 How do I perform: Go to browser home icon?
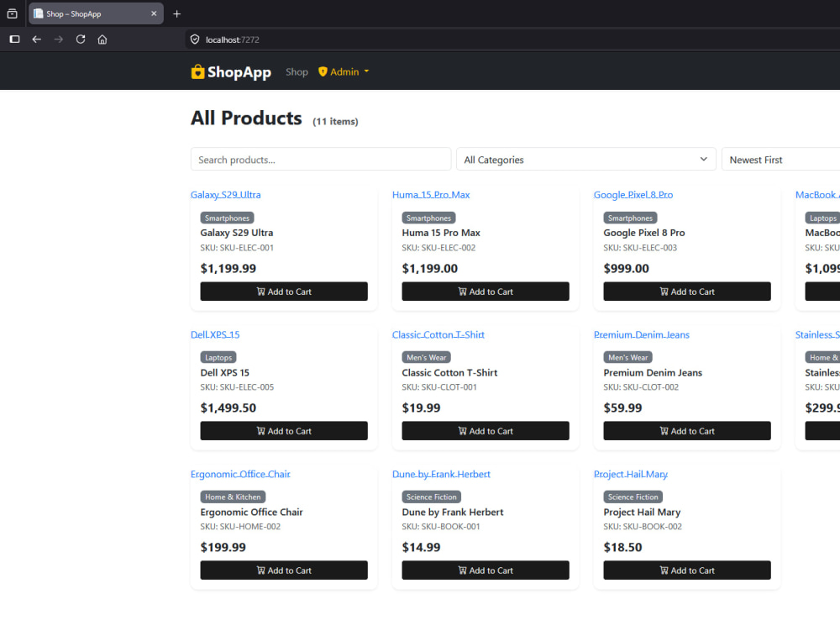point(102,39)
